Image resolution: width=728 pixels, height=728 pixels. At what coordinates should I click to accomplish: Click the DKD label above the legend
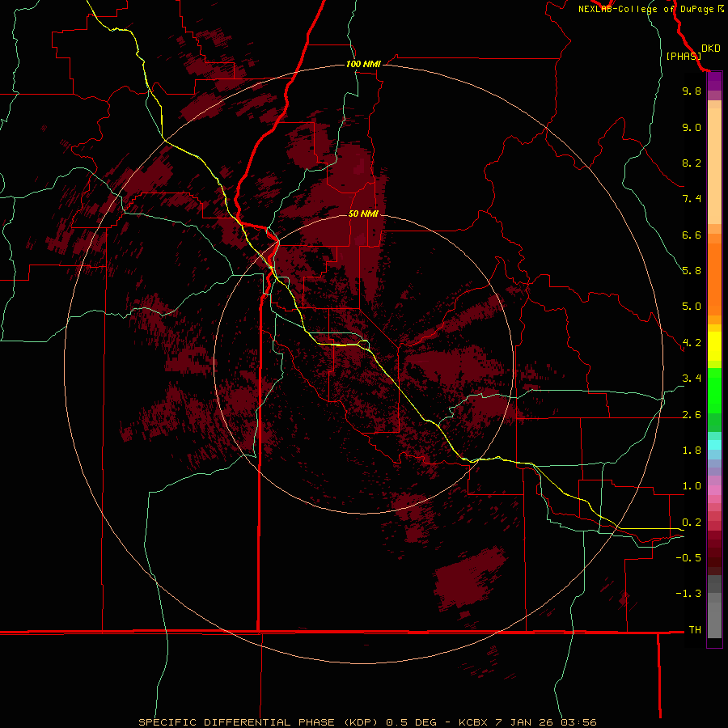710,49
